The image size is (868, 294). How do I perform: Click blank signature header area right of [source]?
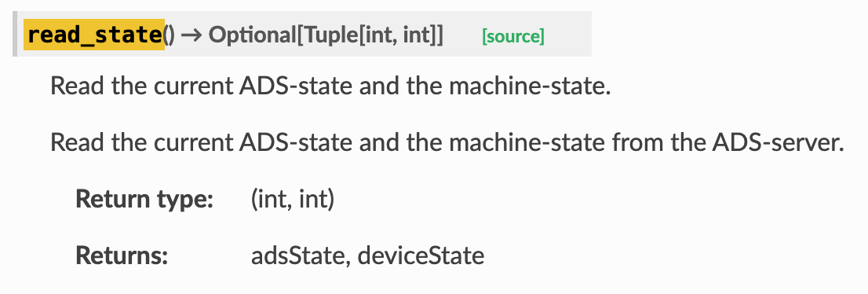(x=568, y=34)
